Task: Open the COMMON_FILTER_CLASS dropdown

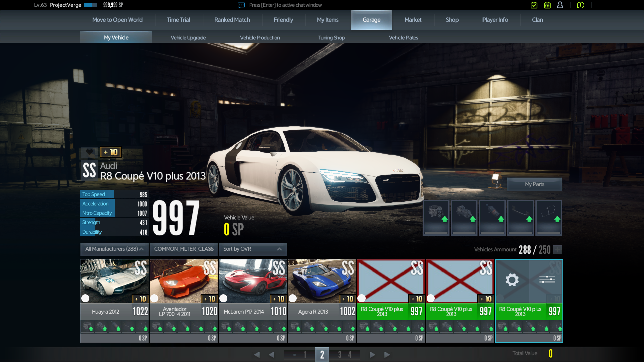Action: click(x=184, y=249)
